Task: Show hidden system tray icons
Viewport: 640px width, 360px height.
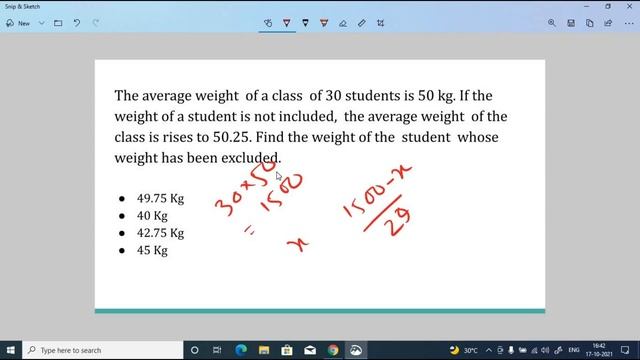Action: [489, 350]
